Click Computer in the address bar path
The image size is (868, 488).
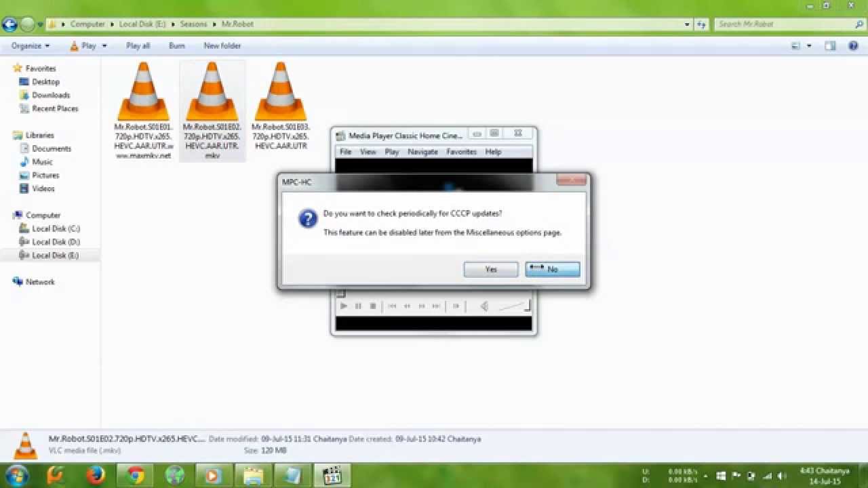87,24
